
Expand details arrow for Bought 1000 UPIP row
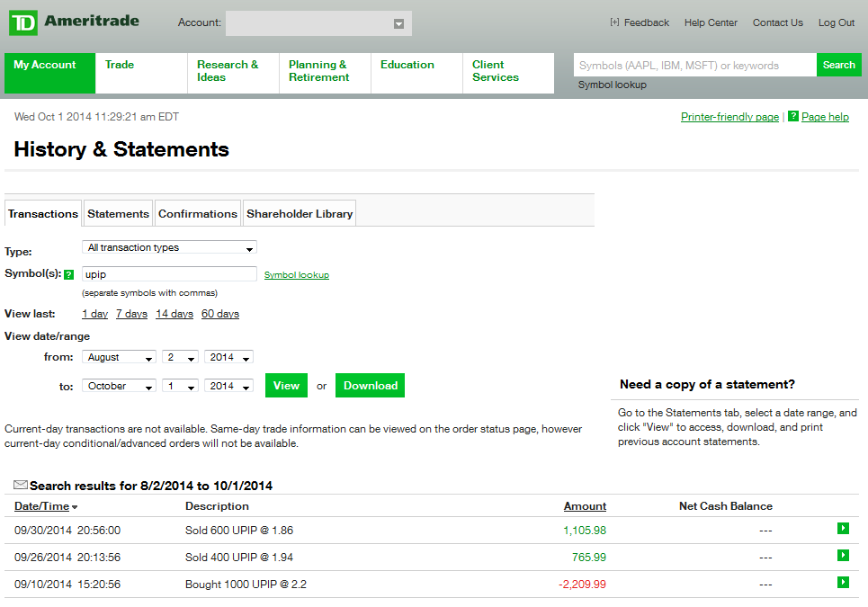tap(843, 582)
